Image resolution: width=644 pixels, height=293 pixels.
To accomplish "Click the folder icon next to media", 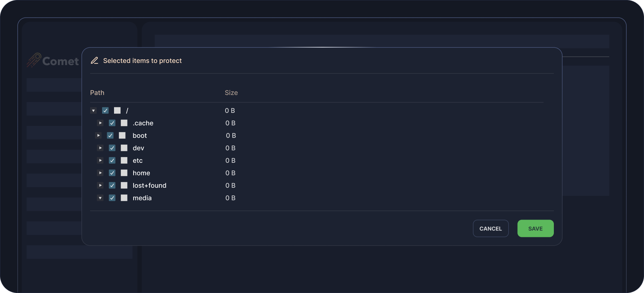I will [124, 198].
